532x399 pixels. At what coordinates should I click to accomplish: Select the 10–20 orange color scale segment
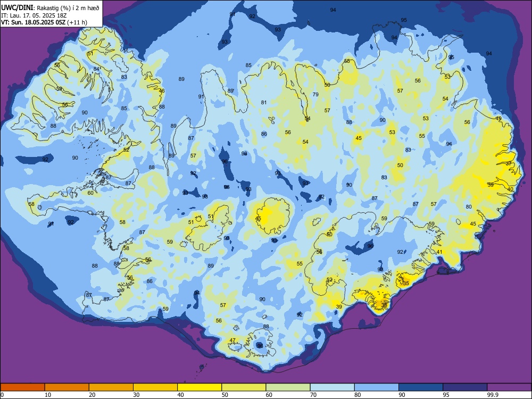[x=67, y=387]
